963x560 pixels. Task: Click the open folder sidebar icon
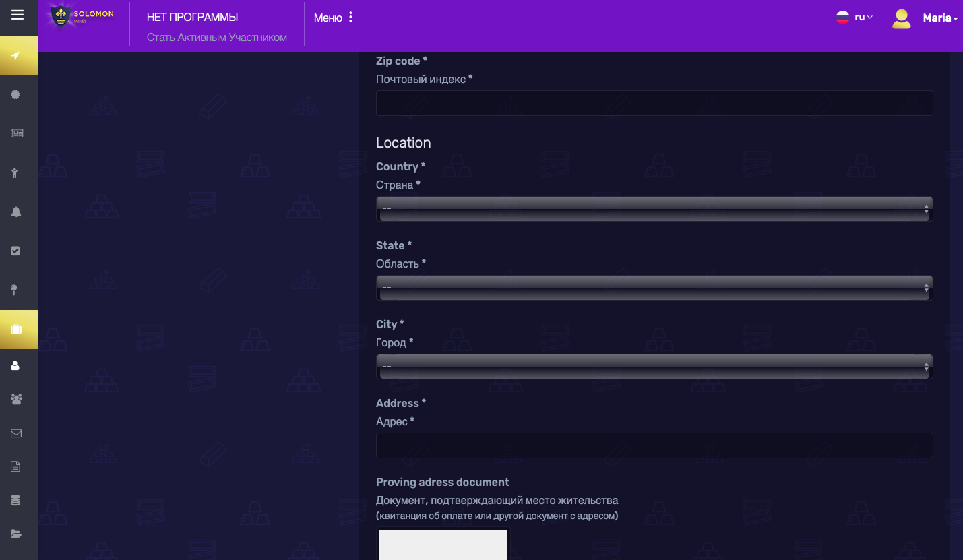(16, 534)
